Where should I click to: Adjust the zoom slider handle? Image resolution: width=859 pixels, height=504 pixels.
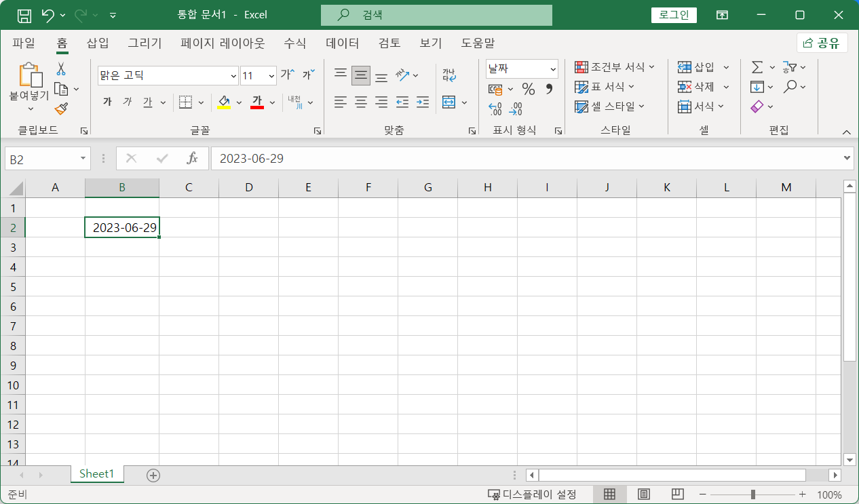tap(752, 495)
